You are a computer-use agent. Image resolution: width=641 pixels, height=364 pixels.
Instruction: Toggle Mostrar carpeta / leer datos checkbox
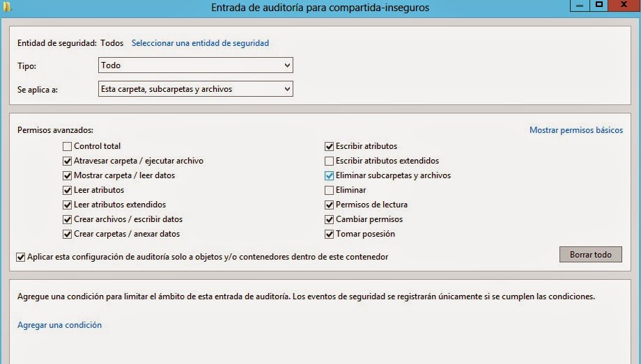[68, 175]
